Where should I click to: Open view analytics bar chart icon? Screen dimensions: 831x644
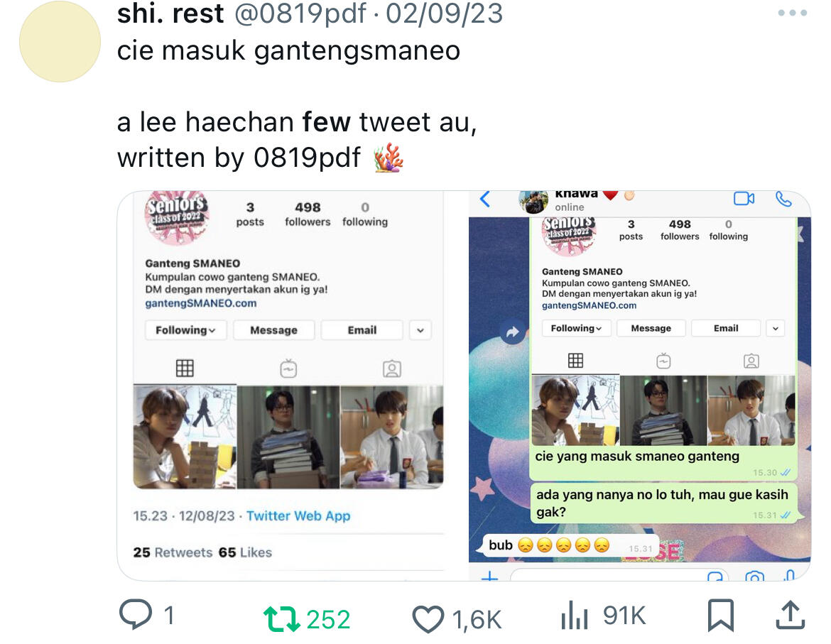click(x=575, y=616)
